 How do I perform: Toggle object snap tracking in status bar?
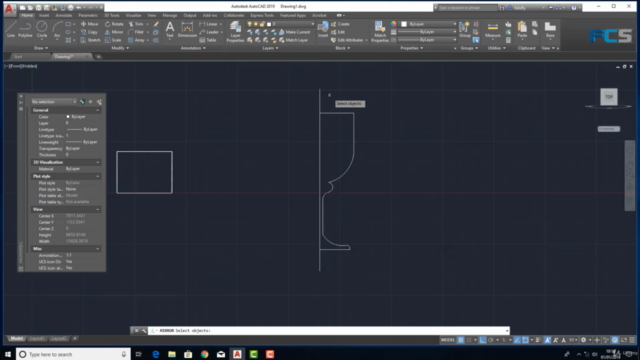tap(517, 340)
